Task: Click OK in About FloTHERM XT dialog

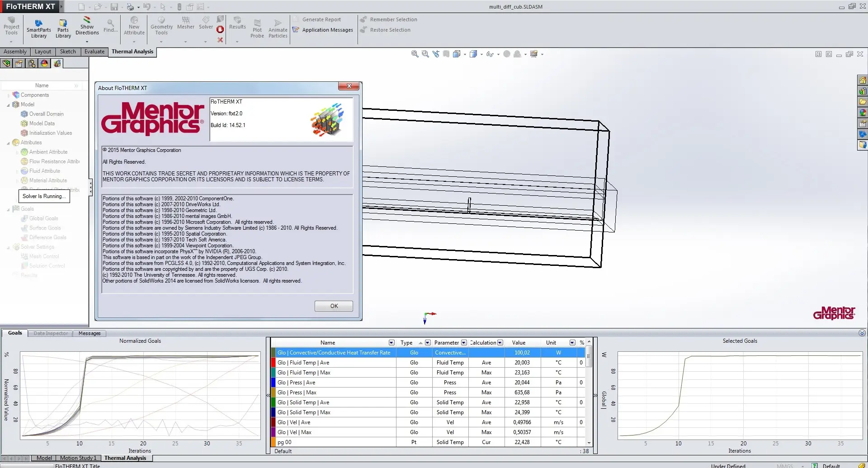Action: click(334, 306)
